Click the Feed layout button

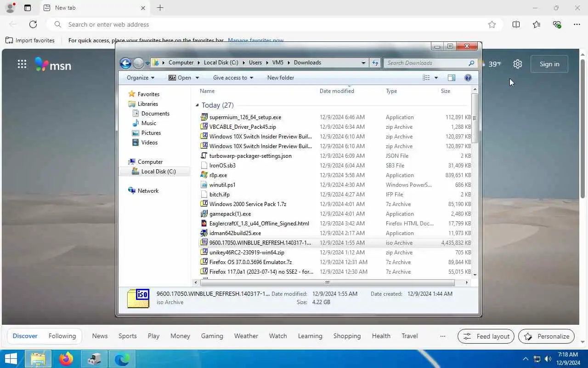(x=486, y=336)
